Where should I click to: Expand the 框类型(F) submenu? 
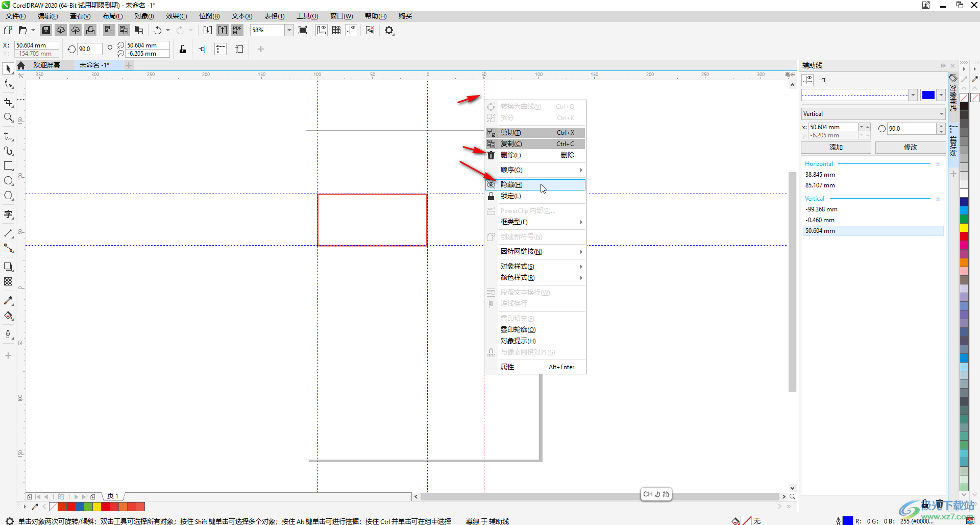535,222
